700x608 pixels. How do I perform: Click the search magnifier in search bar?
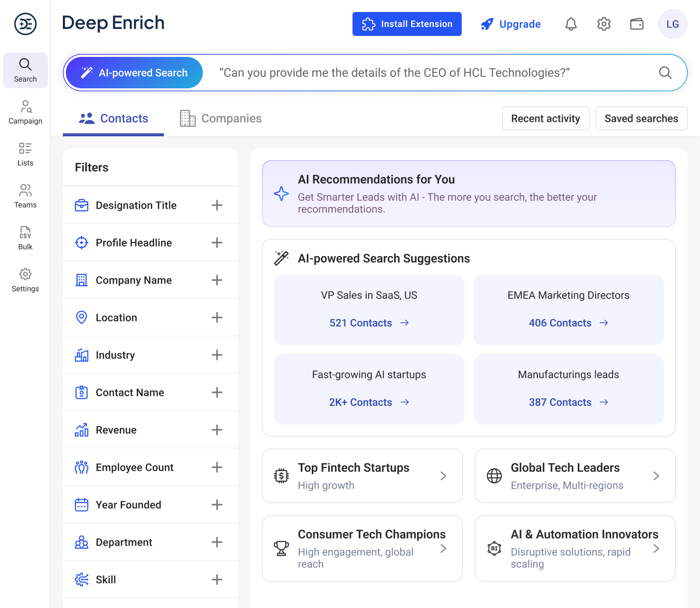coord(665,73)
